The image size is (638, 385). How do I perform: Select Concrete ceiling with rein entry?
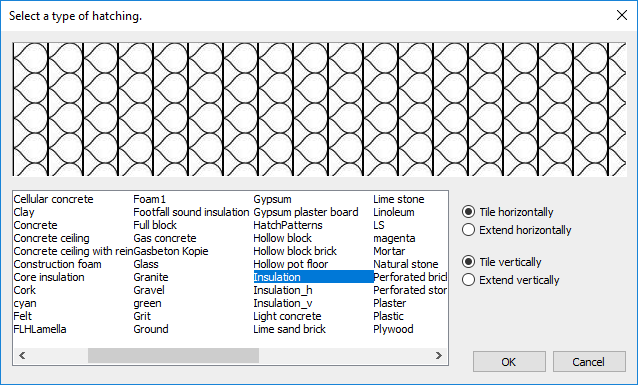tap(73, 252)
